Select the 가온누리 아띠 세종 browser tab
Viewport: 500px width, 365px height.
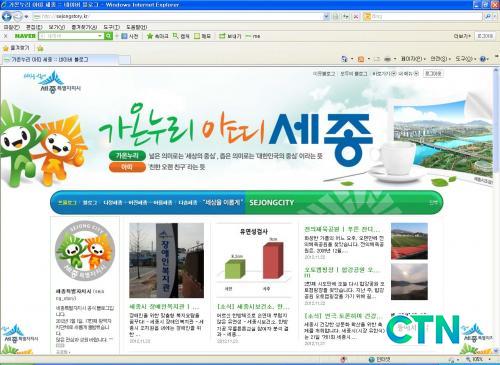point(60,59)
